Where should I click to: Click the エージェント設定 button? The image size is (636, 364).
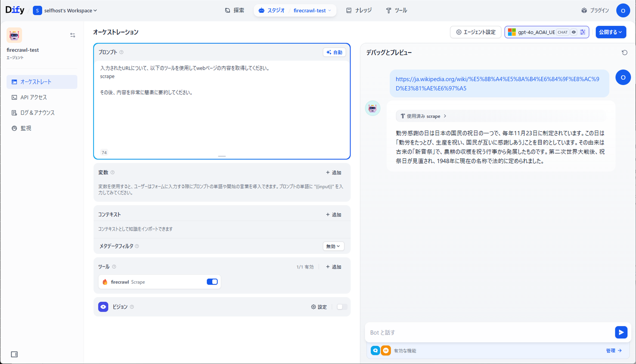[x=475, y=32]
